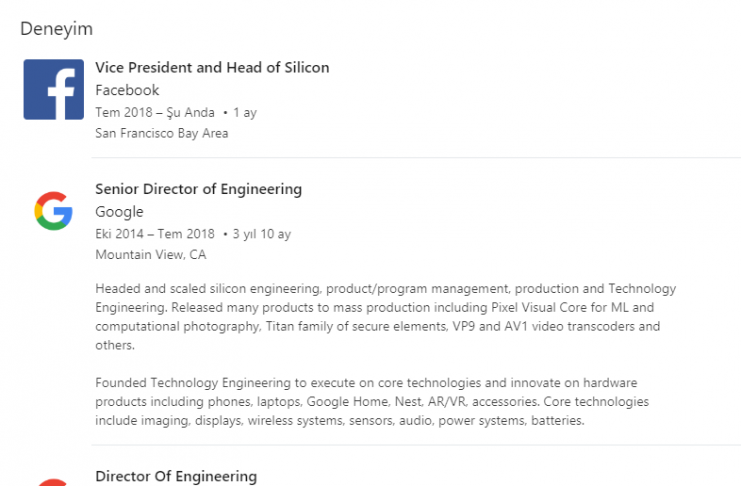Click the line ending with the word others

[x=115, y=345]
